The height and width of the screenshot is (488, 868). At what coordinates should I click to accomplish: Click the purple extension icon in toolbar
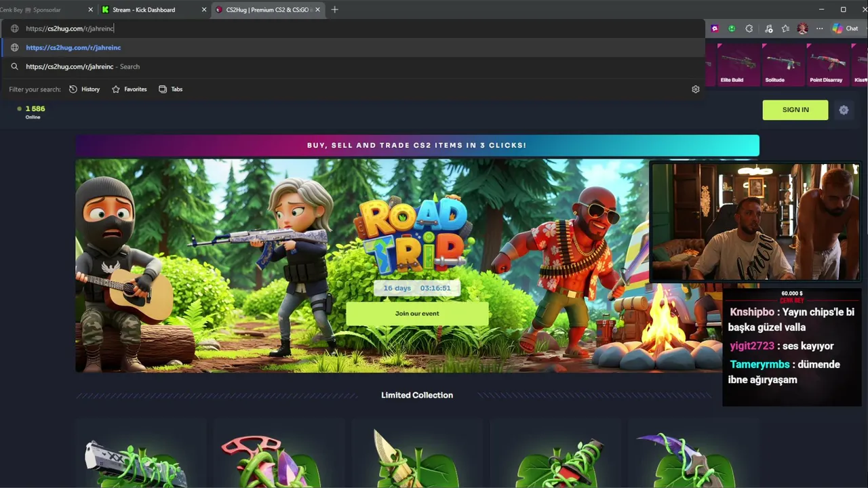[x=714, y=28]
